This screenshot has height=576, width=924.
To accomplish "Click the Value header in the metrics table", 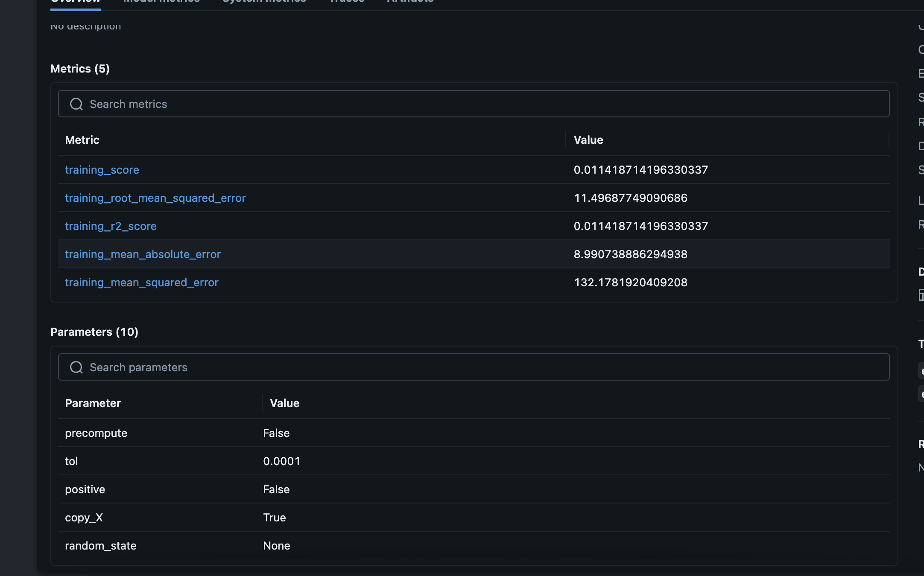I will click(588, 140).
